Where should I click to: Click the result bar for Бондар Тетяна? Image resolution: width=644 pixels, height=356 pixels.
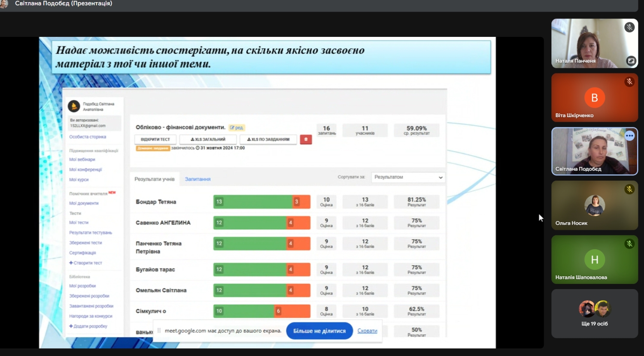coord(262,202)
